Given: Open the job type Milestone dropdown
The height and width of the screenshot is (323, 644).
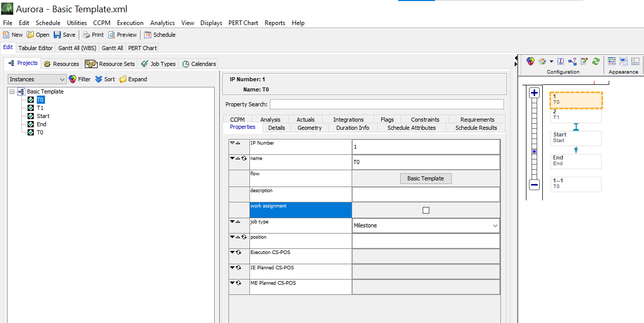Looking at the screenshot, I should click(x=494, y=225).
